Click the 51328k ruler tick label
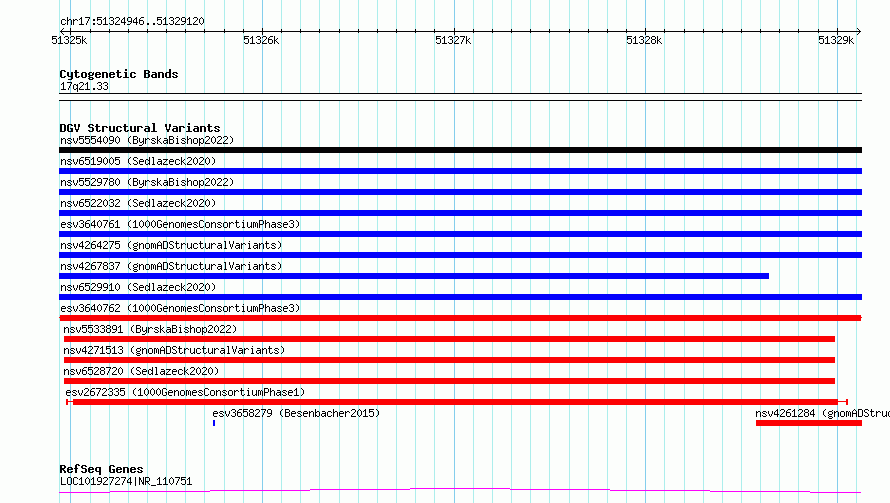The height and width of the screenshot is (503, 890). click(x=644, y=40)
